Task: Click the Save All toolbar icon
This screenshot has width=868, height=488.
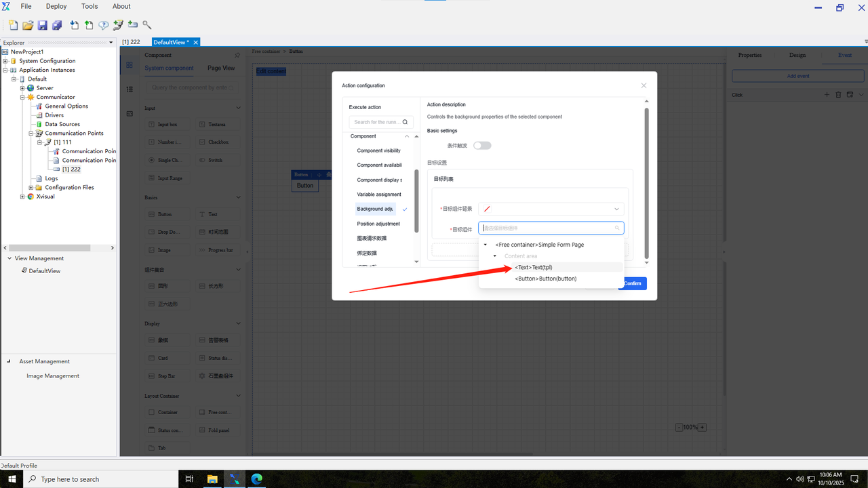Action: click(x=57, y=25)
